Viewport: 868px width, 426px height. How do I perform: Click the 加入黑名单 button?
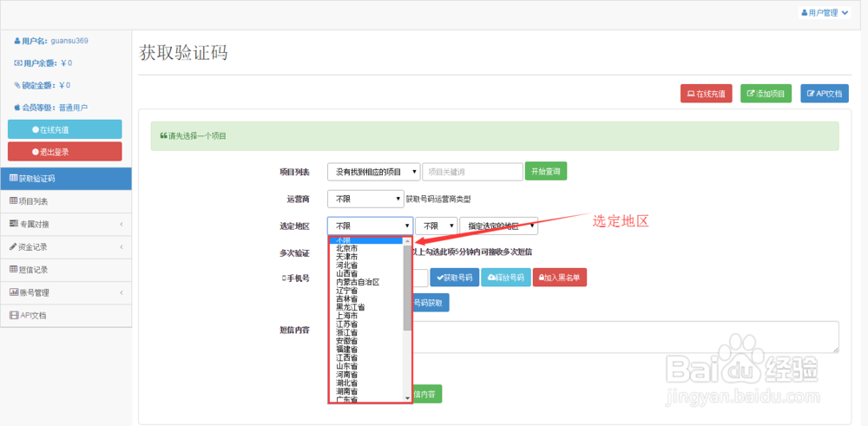click(560, 277)
